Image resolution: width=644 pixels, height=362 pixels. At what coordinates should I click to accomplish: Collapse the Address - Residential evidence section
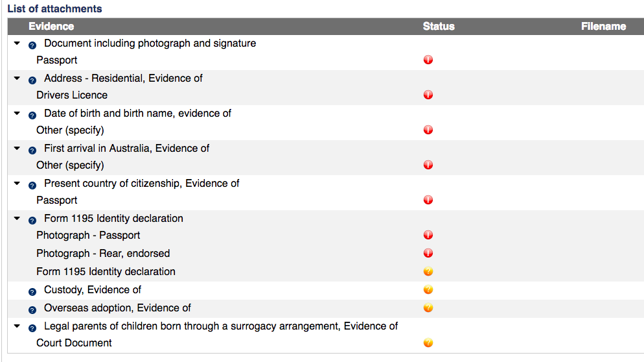pyautogui.click(x=17, y=78)
